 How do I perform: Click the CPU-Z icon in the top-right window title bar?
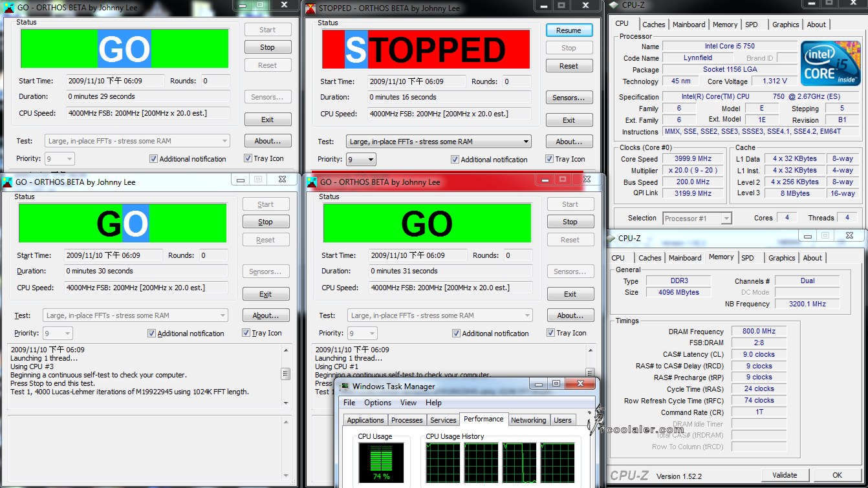pos(613,5)
